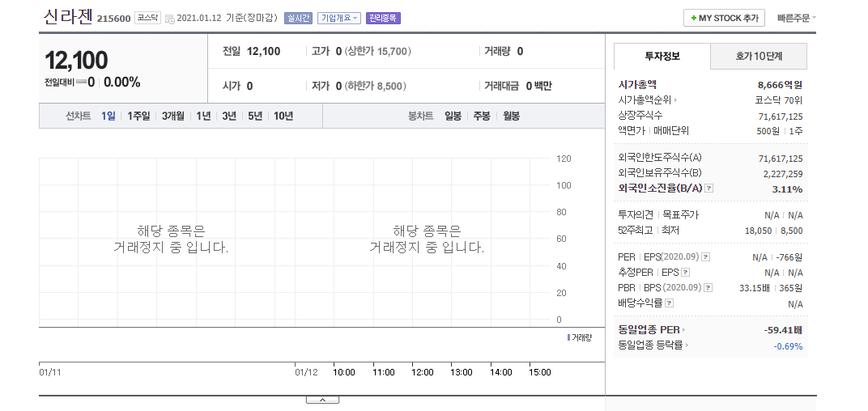Open the 시가총액순위 ranking link
This screenshot has width=868, height=411.
648,100
